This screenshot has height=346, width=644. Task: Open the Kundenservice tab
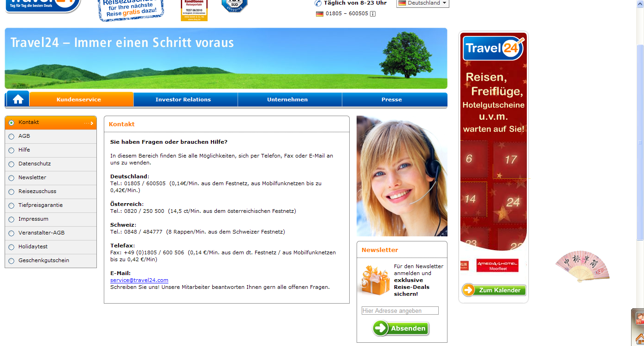tap(81, 100)
